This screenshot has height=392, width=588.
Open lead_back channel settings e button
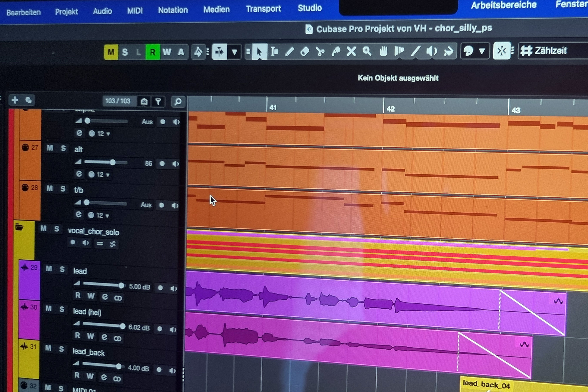coord(104,377)
